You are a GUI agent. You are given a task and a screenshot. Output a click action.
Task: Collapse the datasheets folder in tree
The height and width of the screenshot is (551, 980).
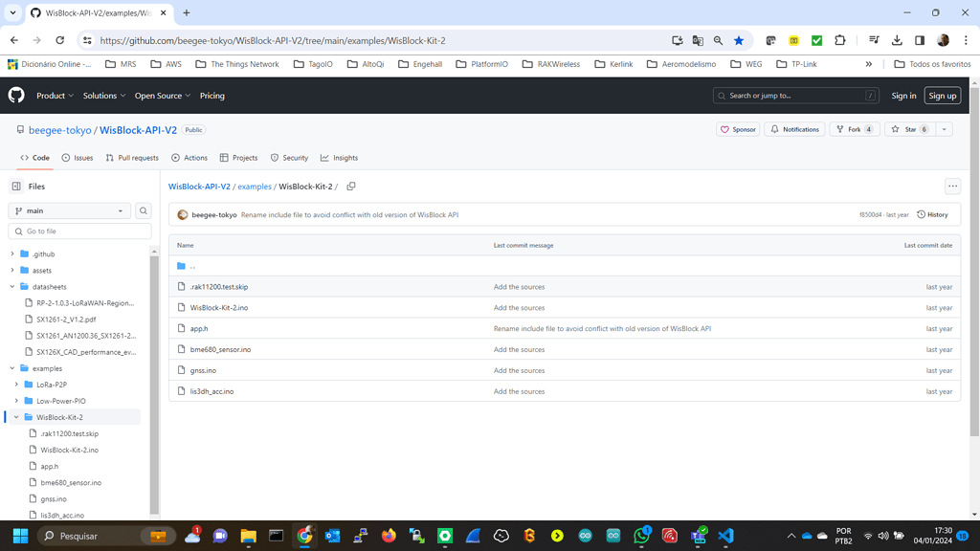(12, 287)
